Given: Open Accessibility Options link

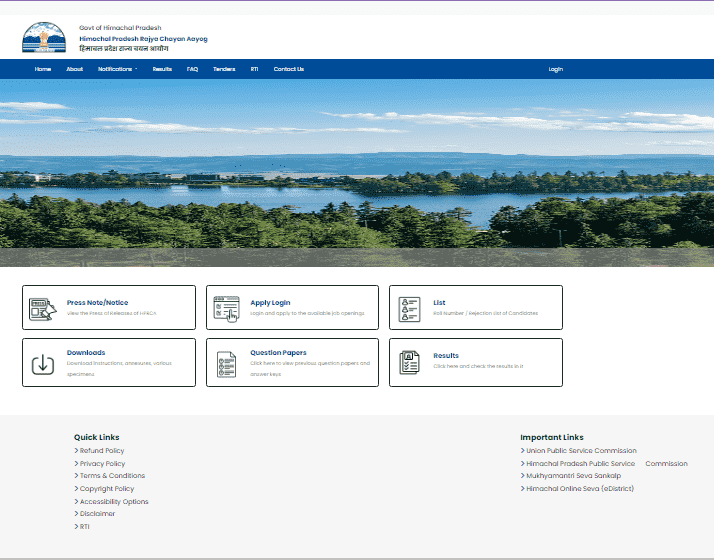Looking at the screenshot, I should pyautogui.click(x=114, y=501).
